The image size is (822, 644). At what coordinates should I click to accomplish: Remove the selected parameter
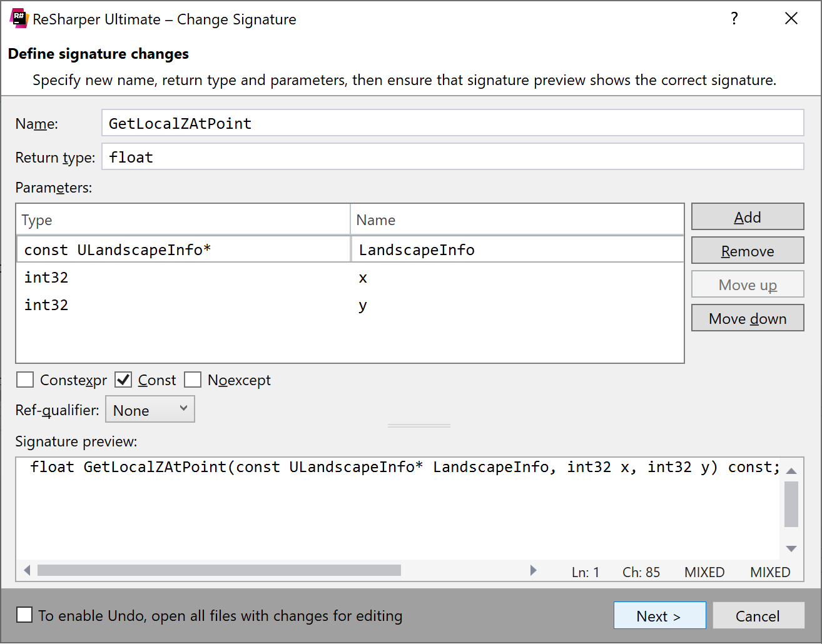pos(748,251)
